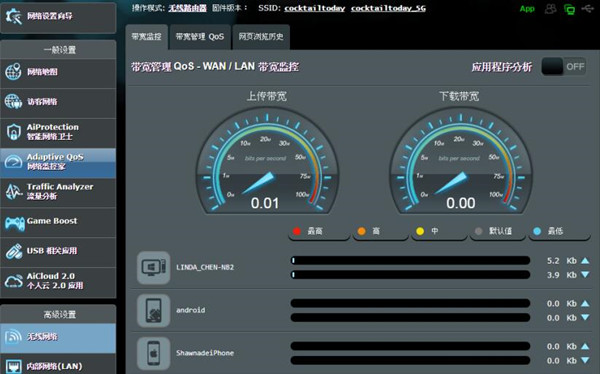600x374 pixels.
Task: Select the yellow medium priority swatch
Action: point(420,231)
